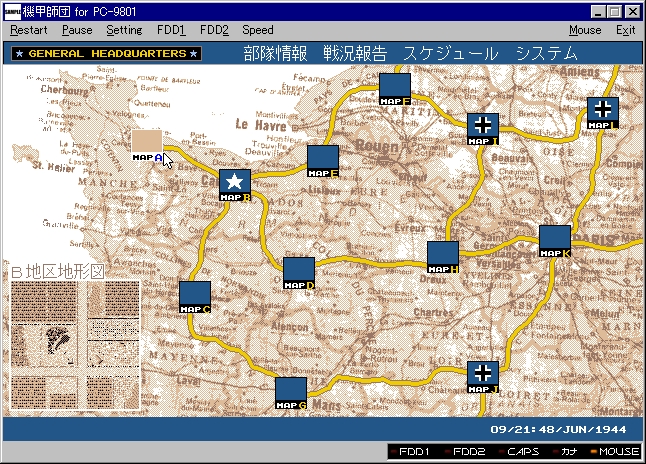
Task: Select the MAP K node near Paris
Action: point(555,239)
